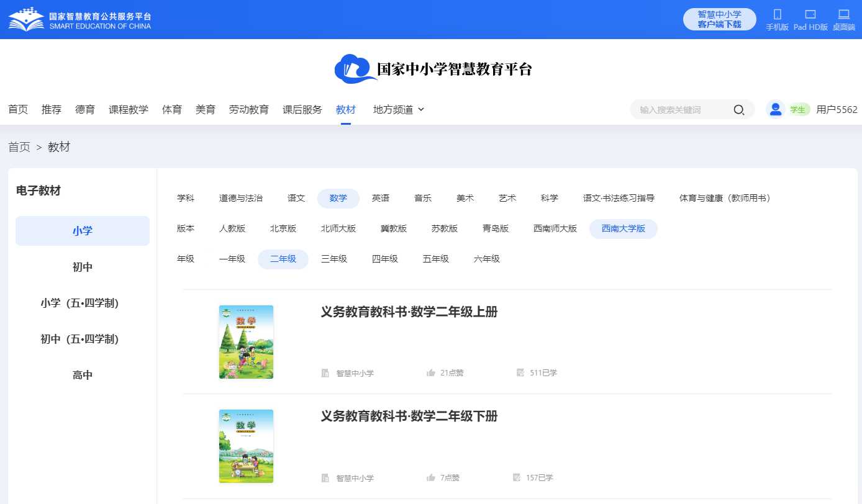Viewport: 862px width, 504px height.
Task: Click the 首页 breadcrumb link
Action: point(19,147)
